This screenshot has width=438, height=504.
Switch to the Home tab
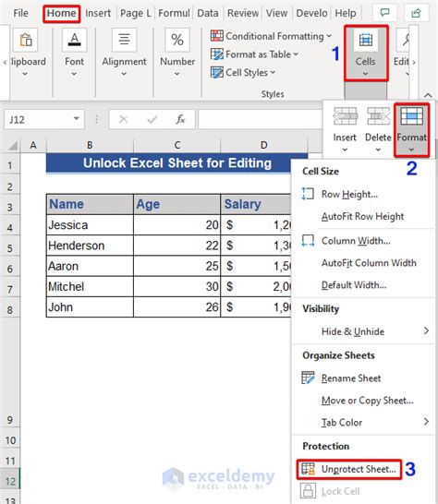point(62,13)
